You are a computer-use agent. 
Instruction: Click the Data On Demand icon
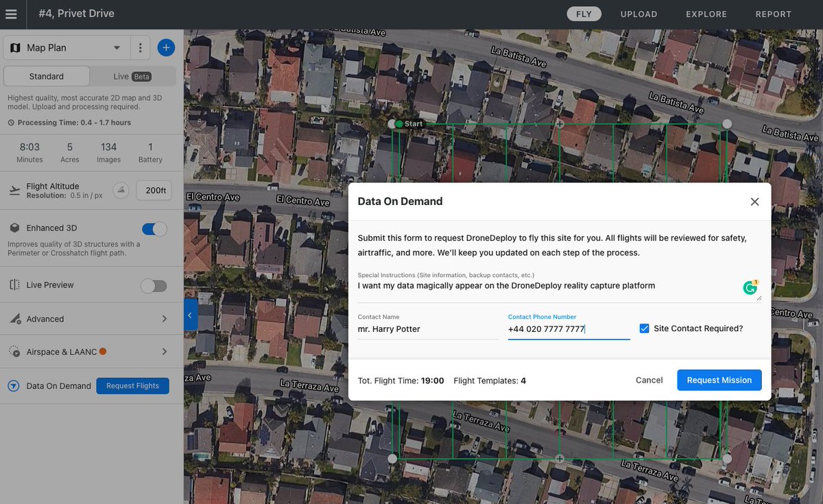click(14, 386)
